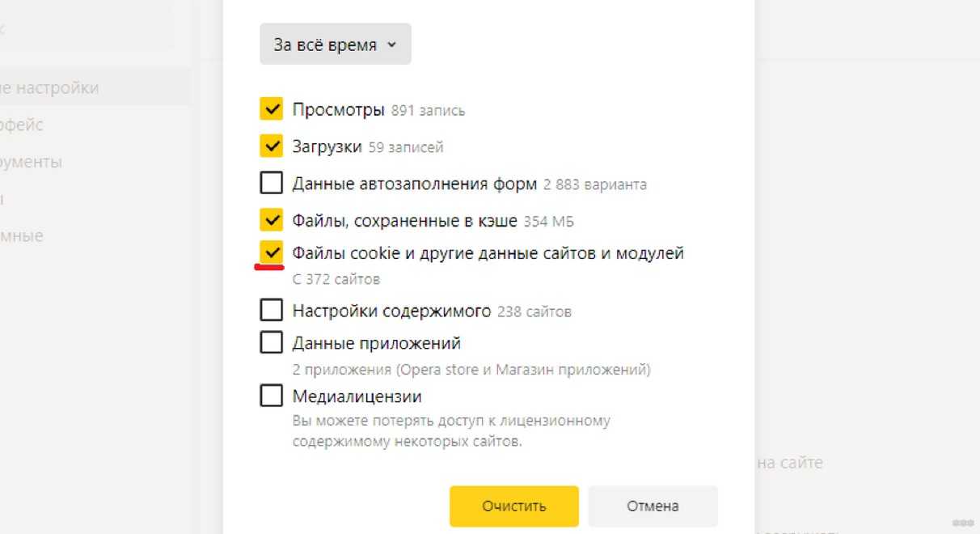Go to the Интерфейс sidebar section
This screenshot has height=534, width=980.
click(x=23, y=125)
